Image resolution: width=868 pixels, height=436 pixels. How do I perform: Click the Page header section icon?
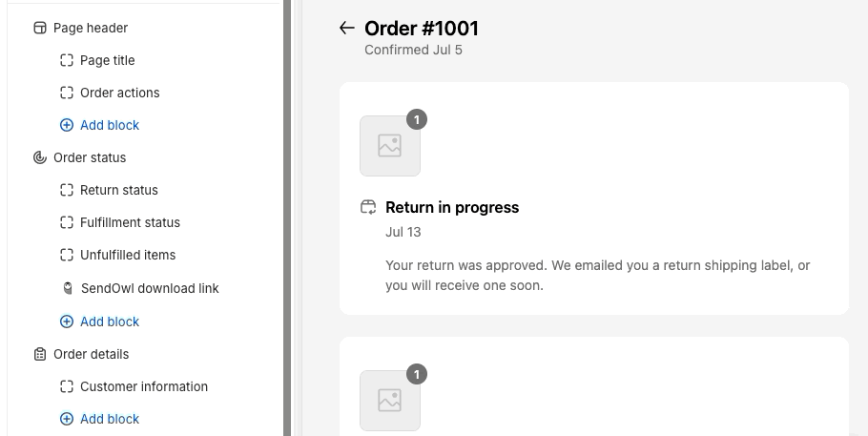[x=40, y=28]
